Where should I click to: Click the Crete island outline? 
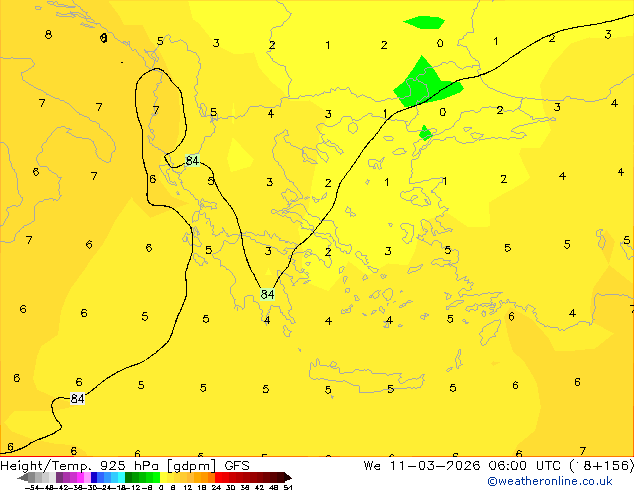(x=366, y=376)
